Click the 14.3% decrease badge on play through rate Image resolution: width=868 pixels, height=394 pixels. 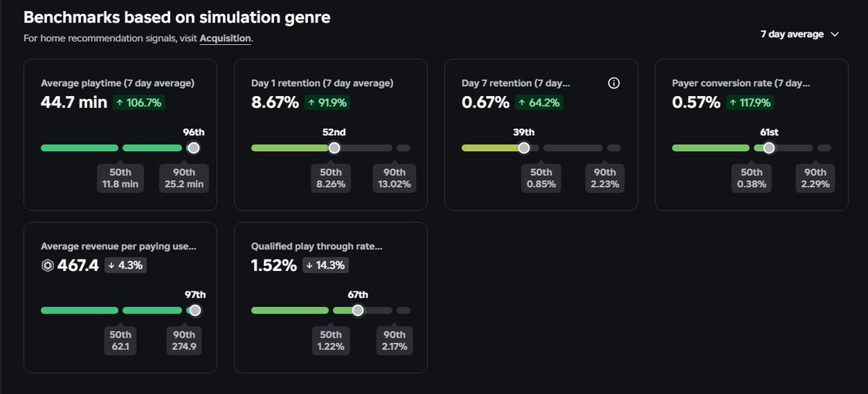point(326,265)
